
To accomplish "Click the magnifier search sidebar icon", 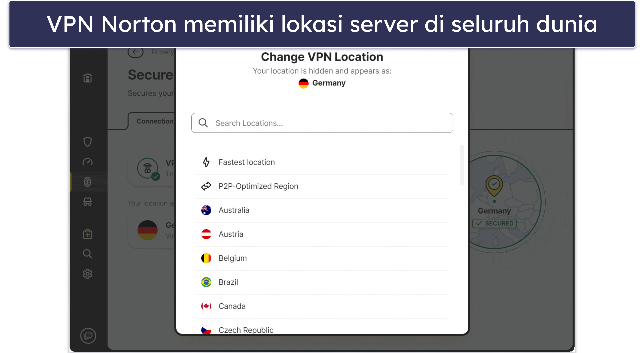I will [88, 254].
